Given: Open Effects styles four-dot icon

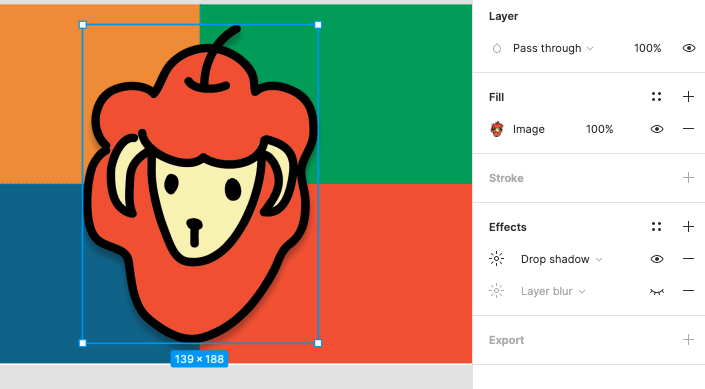Looking at the screenshot, I should [656, 227].
